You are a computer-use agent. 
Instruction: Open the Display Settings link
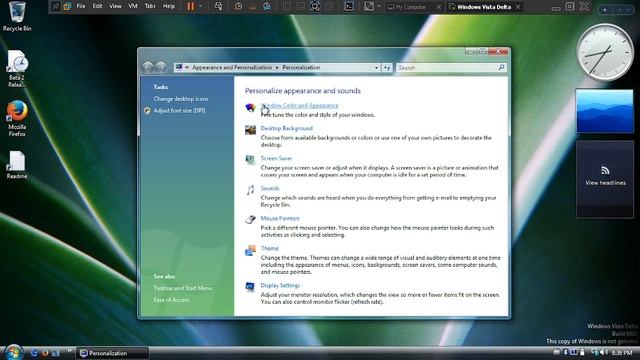click(x=280, y=285)
